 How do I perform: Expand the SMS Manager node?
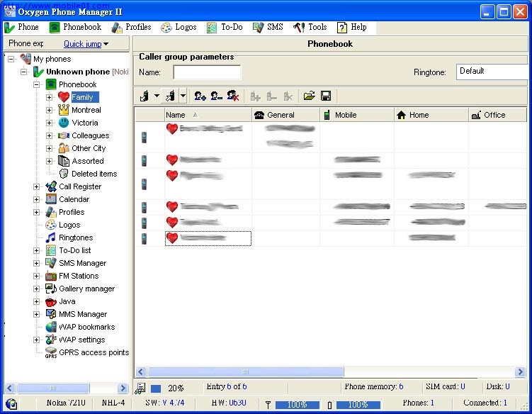click(x=36, y=264)
